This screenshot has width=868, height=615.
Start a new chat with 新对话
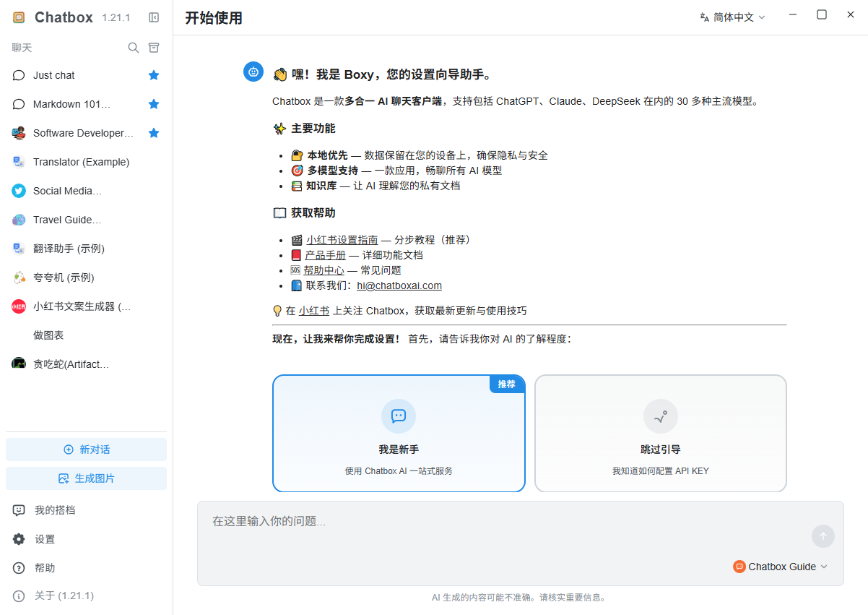[x=86, y=450]
